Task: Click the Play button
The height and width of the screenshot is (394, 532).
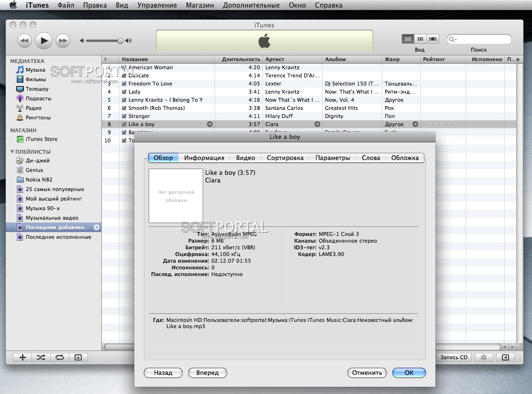Action: 44,41
